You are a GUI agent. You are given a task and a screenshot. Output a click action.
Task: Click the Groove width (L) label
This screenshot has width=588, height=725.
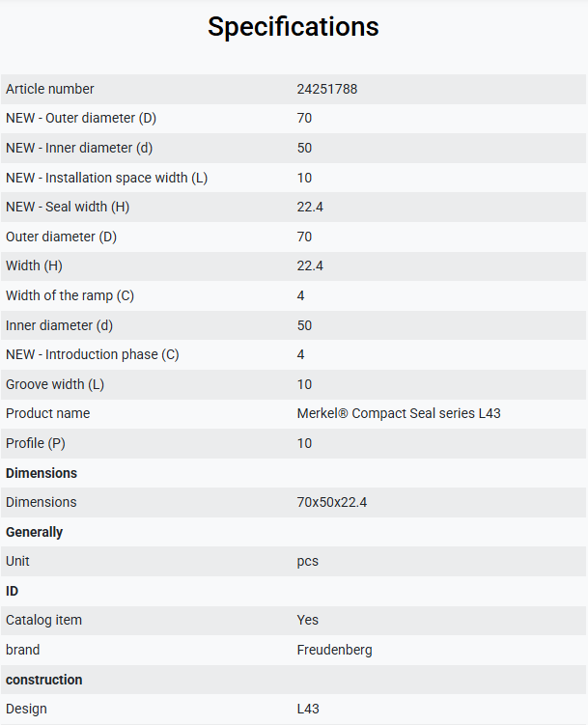[54, 384]
